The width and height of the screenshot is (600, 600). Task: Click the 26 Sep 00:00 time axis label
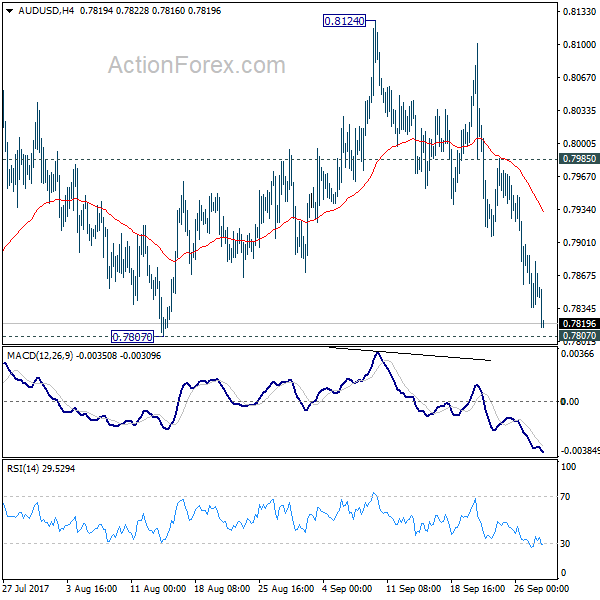[x=541, y=588]
